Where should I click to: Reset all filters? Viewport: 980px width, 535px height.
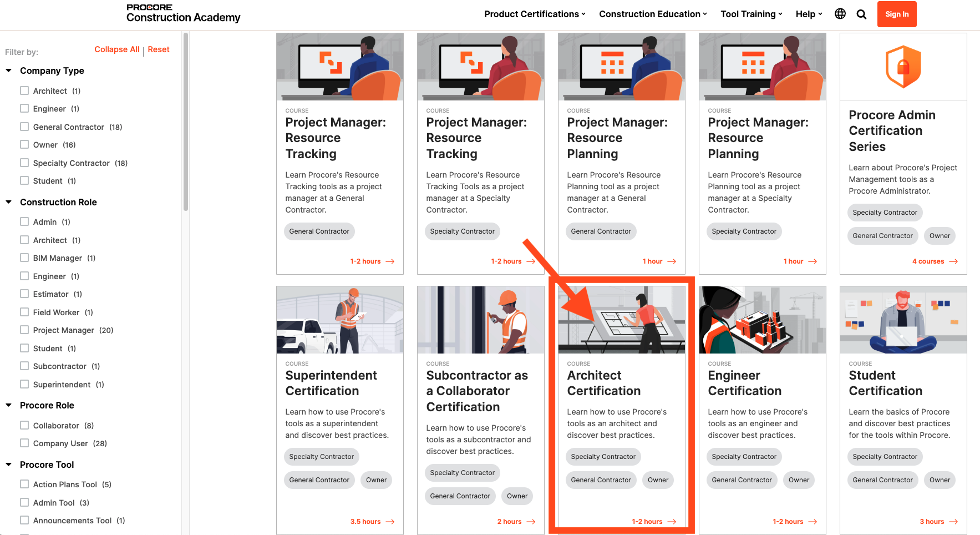point(159,49)
